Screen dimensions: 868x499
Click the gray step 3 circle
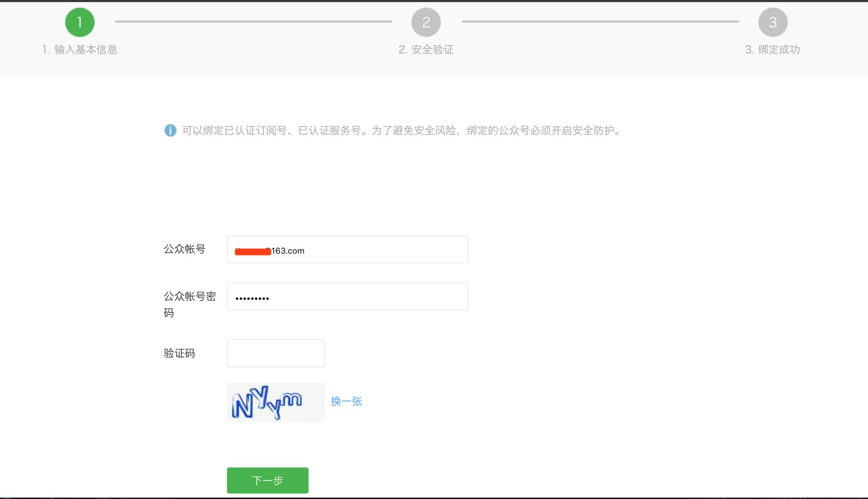pyautogui.click(x=773, y=22)
